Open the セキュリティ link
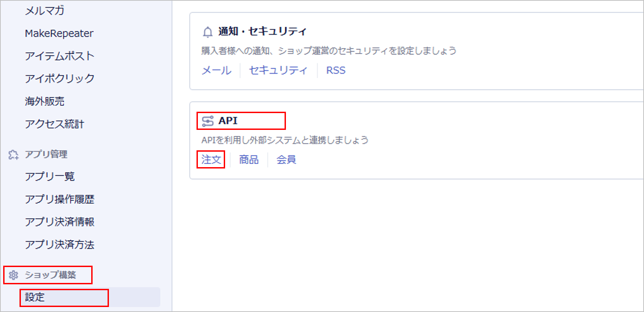The width and height of the screenshot is (644, 312). click(278, 70)
